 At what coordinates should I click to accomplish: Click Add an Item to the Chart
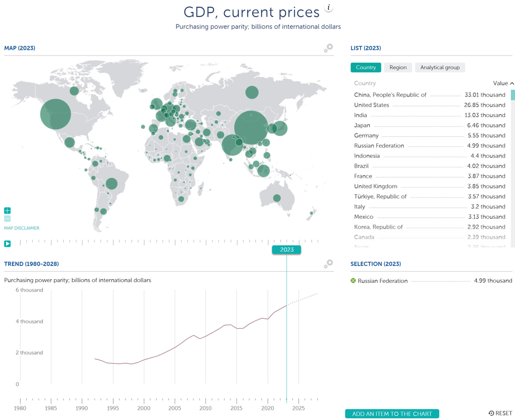click(x=392, y=414)
